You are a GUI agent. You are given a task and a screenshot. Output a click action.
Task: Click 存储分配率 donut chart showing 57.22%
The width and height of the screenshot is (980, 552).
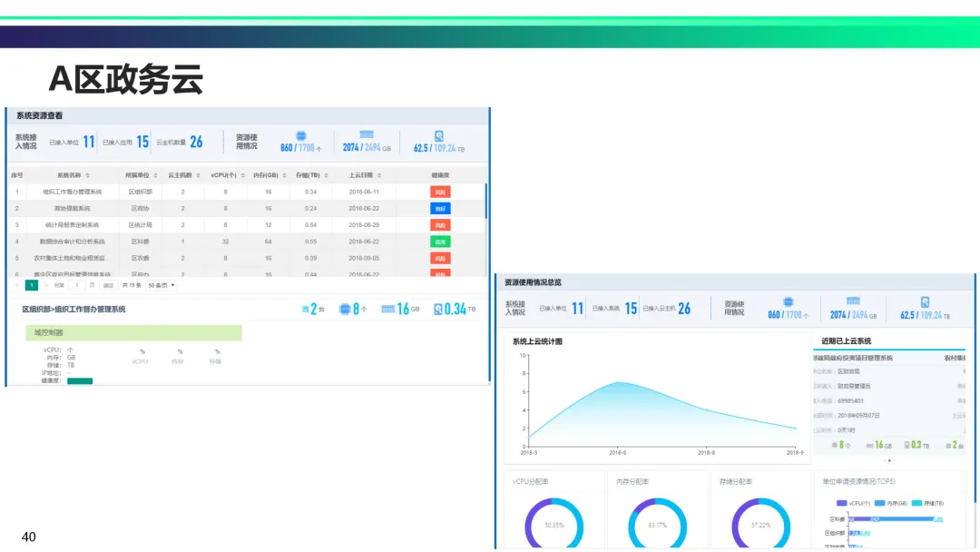pyautogui.click(x=760, y=524)
